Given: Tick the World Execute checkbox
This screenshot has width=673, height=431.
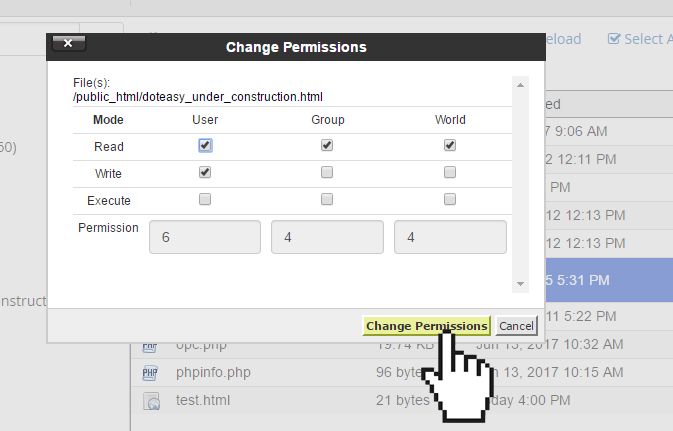Looking at the screenshot, I should (x=450, y=199).
